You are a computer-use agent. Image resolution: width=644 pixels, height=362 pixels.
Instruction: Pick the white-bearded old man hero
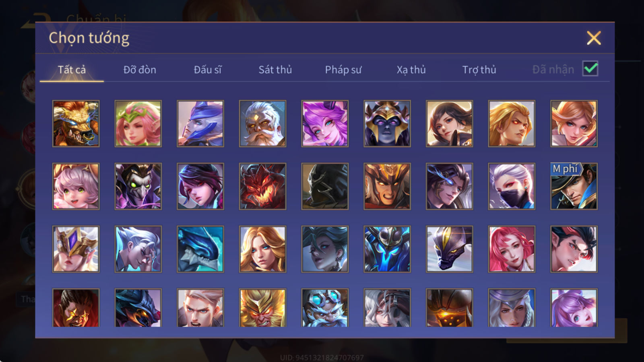point(262,123)
